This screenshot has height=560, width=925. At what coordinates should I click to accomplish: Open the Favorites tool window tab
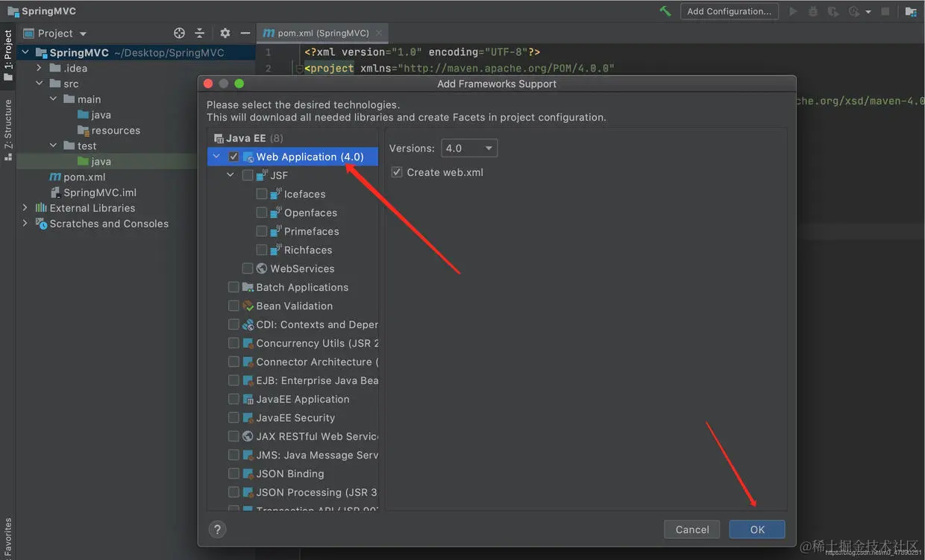point(7,537)
